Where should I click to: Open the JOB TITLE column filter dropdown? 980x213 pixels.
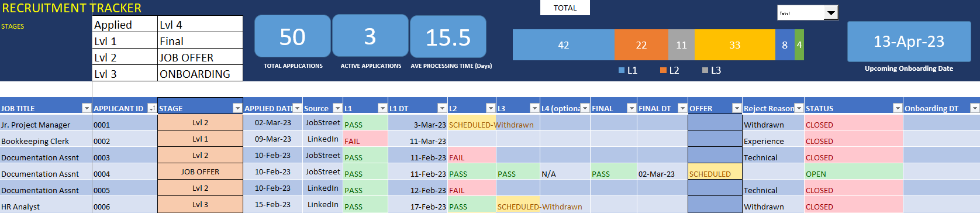pyautogui.click(x=87, y=108)
